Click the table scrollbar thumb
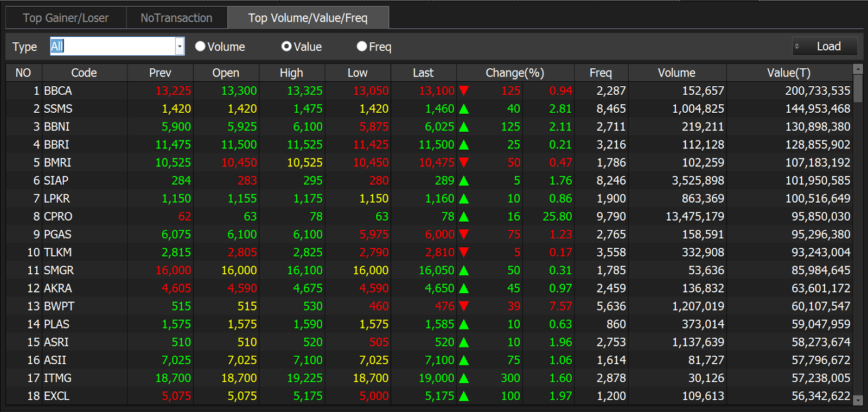The image size is (868, 412). tap(858, 88)
